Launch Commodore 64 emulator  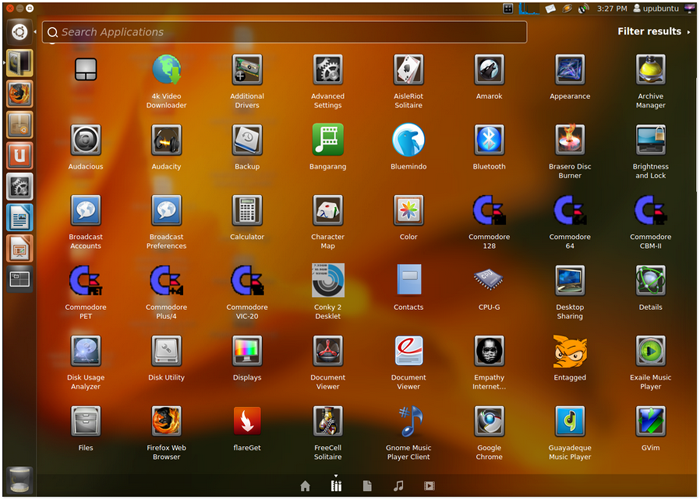(x=570, y=210)
